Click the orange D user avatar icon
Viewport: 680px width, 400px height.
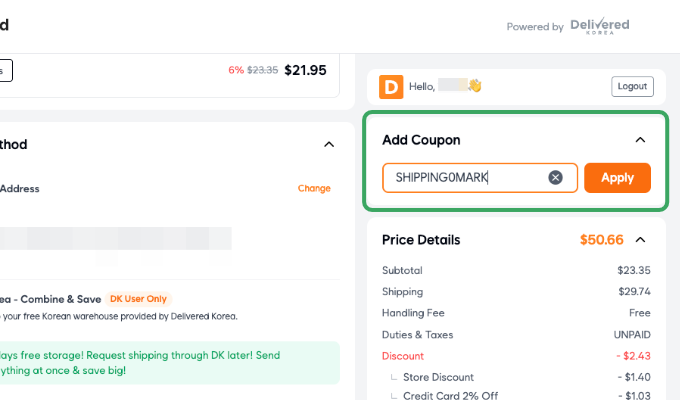391,86
